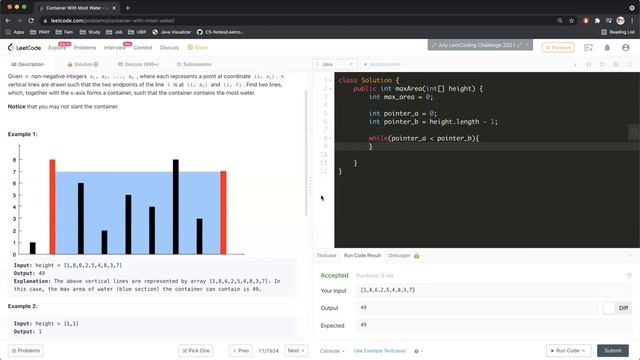Screen dimensions: 640x360
Task: Submit the solution
Action: coord(613,351)
